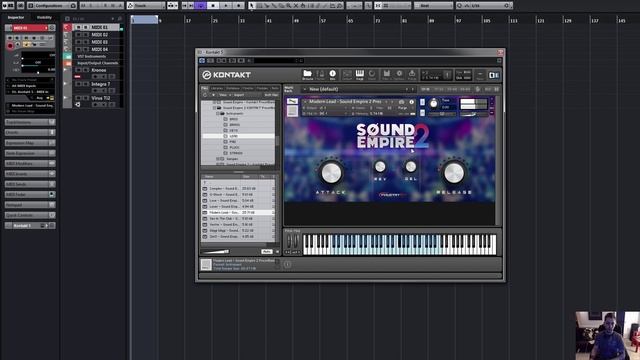Mute the Virus TI2 track

click(x=79, y=98)
